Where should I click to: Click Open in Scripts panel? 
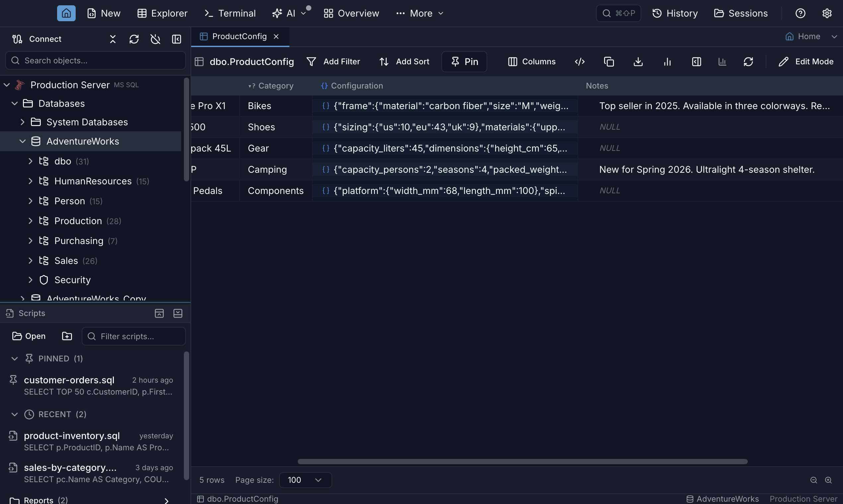29,336
